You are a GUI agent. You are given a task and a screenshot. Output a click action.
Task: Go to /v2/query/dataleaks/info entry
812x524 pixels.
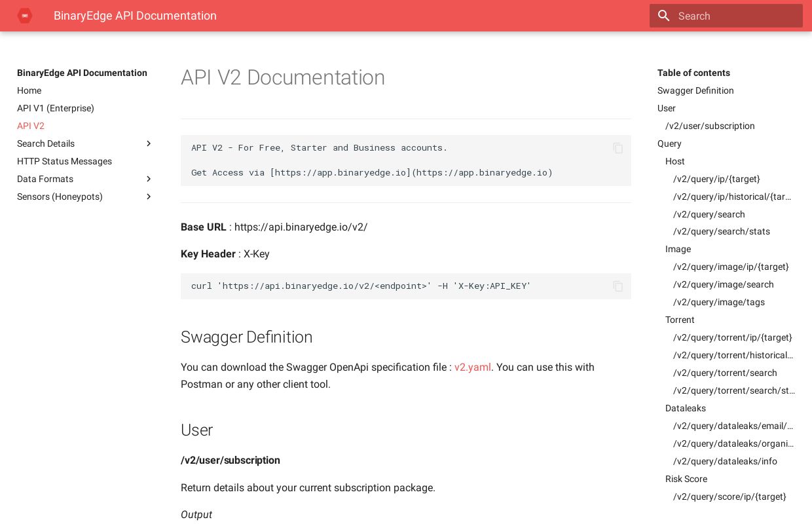pyautogui.click(x=725, y=461)
